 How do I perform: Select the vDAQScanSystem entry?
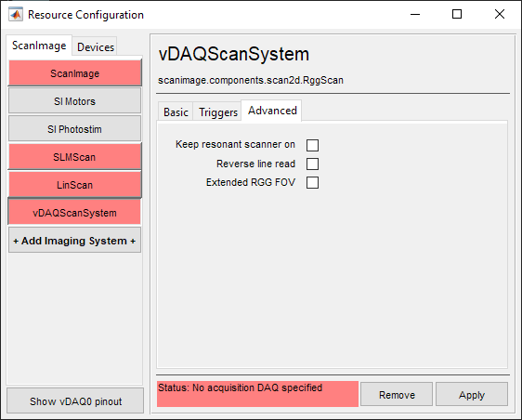click(x=75, y=213)
